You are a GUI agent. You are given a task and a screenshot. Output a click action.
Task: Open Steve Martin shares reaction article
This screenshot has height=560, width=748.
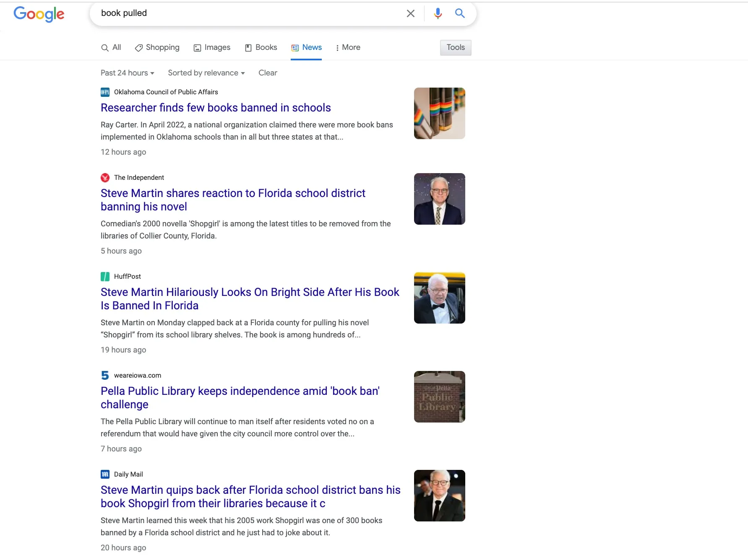(x=233, y=200)
